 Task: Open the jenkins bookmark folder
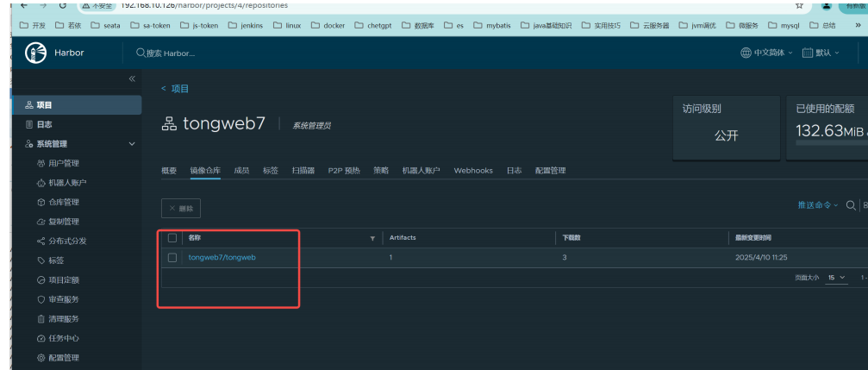[x=246, y=26]
